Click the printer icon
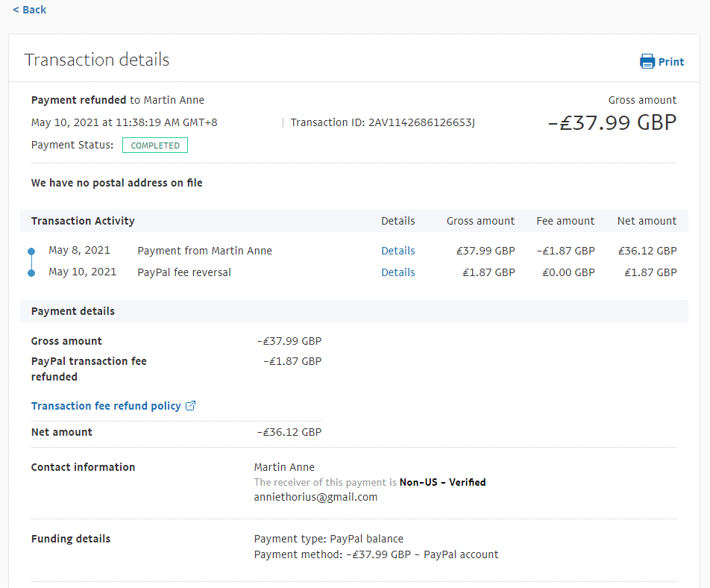 tap(647, 62)
